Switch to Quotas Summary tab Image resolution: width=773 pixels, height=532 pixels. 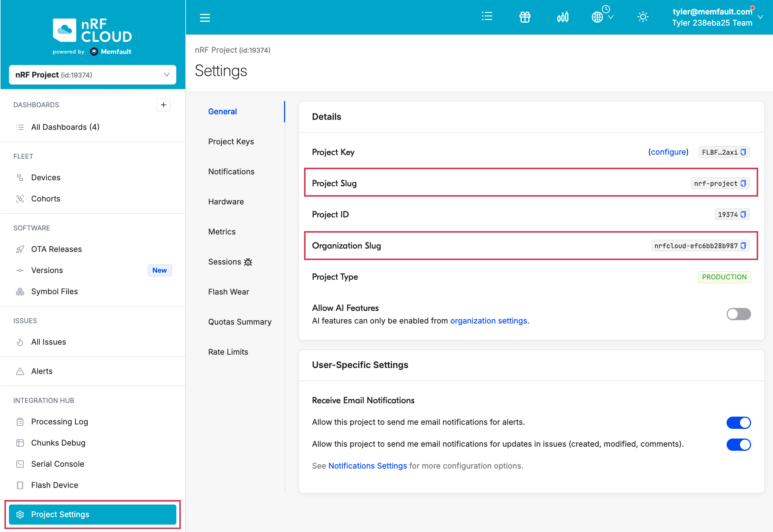[240, 322]
